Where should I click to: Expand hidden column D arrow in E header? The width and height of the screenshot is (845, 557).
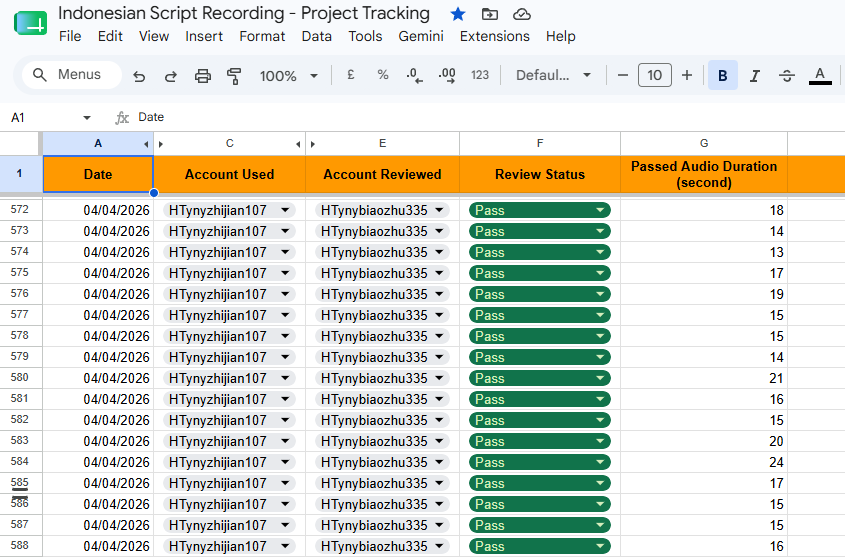coord(313,144)
